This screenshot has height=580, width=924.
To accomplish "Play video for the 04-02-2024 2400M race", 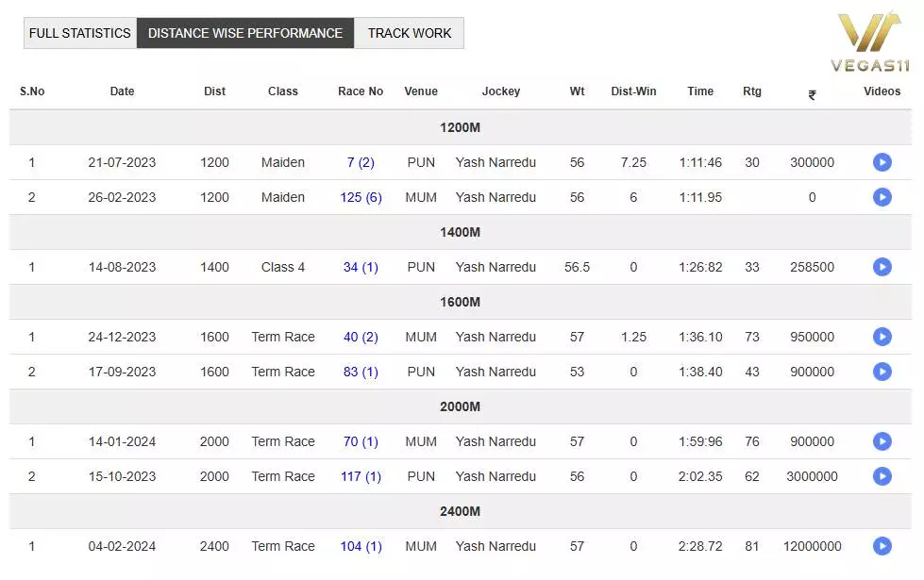I will point(882,546).
